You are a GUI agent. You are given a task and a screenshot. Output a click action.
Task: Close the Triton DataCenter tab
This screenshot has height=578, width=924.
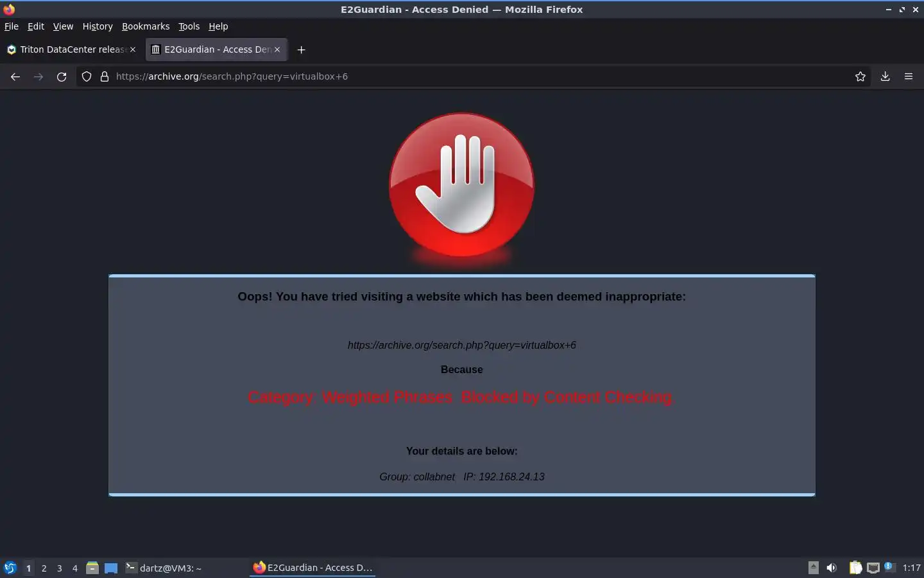(x=133, y=49)
